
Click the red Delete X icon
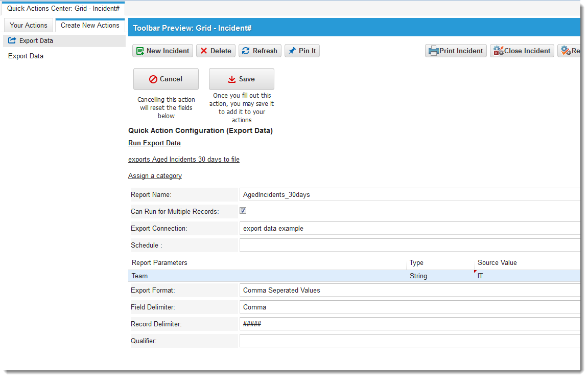point(204,51)
